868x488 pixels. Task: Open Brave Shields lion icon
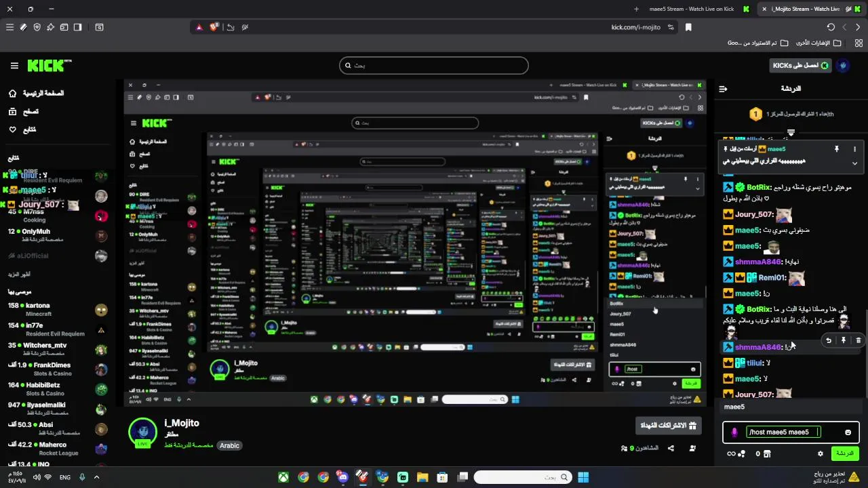[214, 27]
